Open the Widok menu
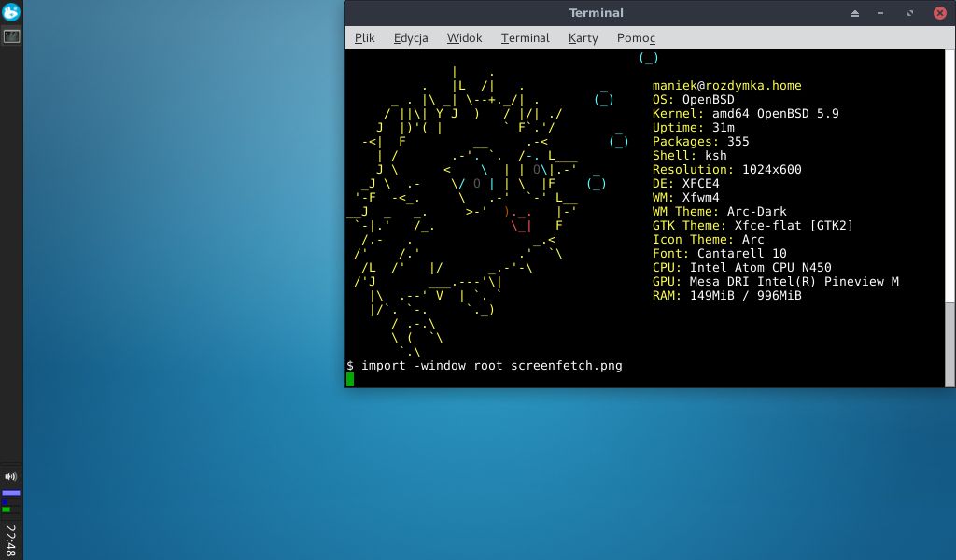Viewport: 956px width, 560px height. tap(464, 37)
